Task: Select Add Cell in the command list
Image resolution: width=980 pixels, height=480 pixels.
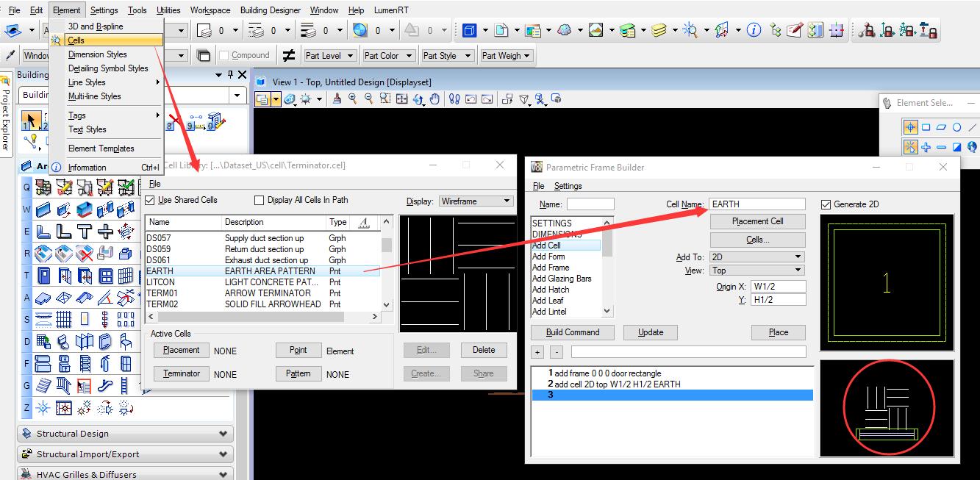Action: click(565, 246)
